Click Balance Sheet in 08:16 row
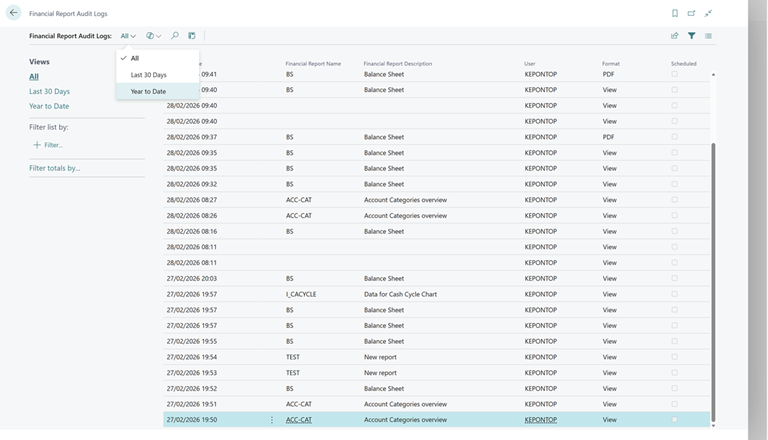This screenshot has height=440, width=768. (x=384, y=231)
